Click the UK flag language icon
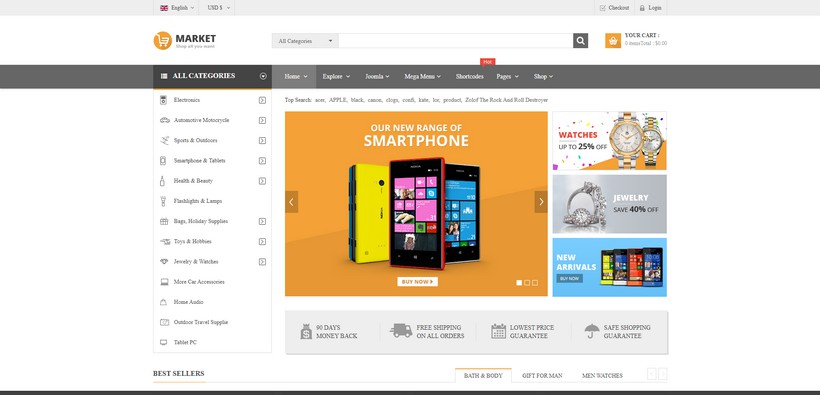This screenshot has width=820, height=395. pyautogui.click(x=164, y=8)
